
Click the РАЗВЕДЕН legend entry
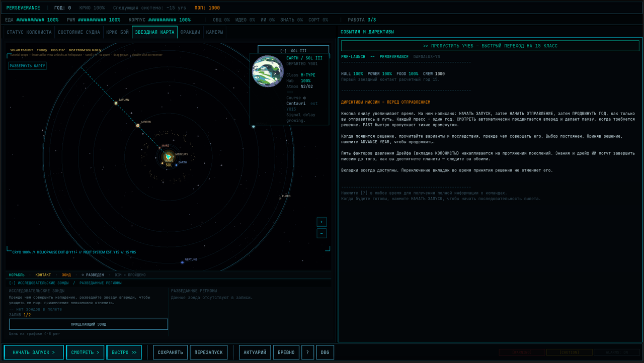[x=93, y=275]
